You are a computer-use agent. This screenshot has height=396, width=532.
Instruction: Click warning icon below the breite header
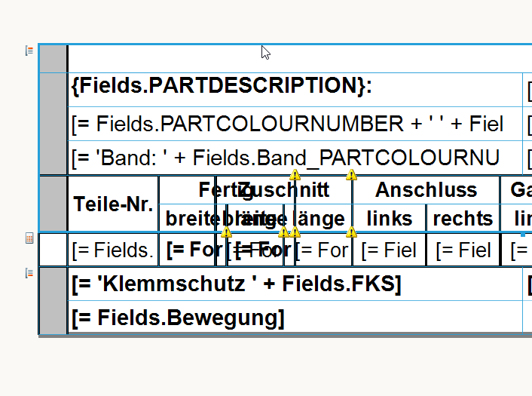pos(227,232)
